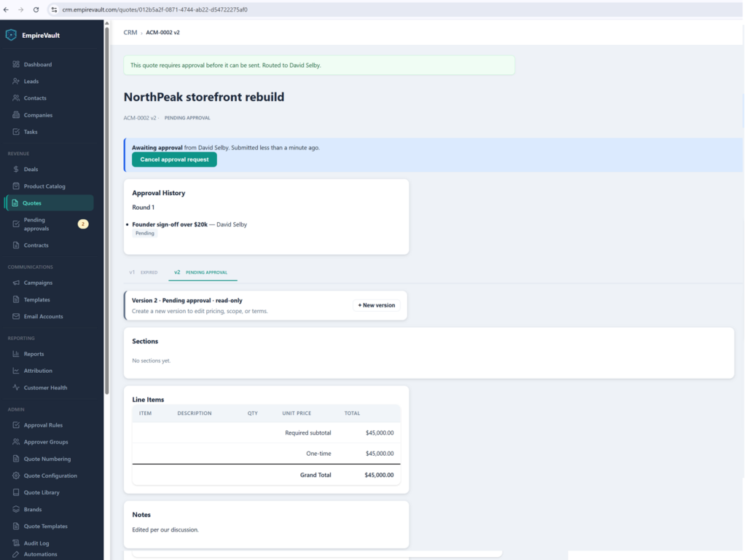Click the Quote Configuration gear icon
This screenshot has height=560, width=746.
coord(16,476)
